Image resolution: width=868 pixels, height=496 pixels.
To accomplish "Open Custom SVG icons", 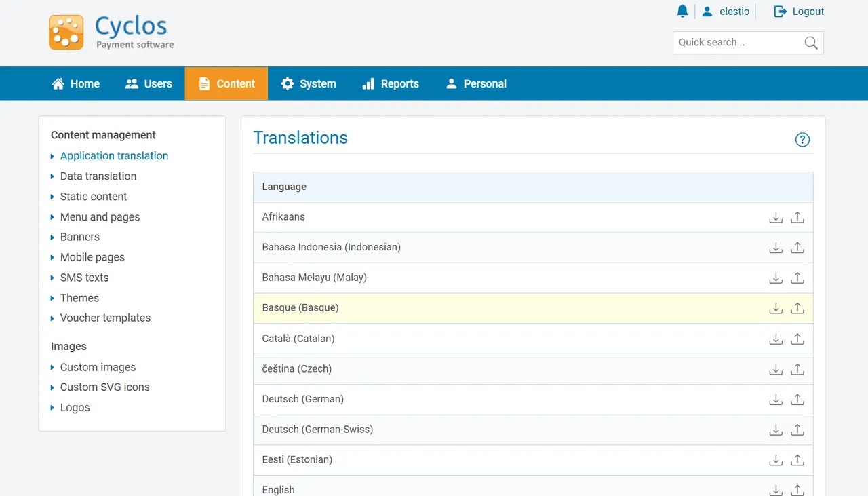I will tap(104, 387).
